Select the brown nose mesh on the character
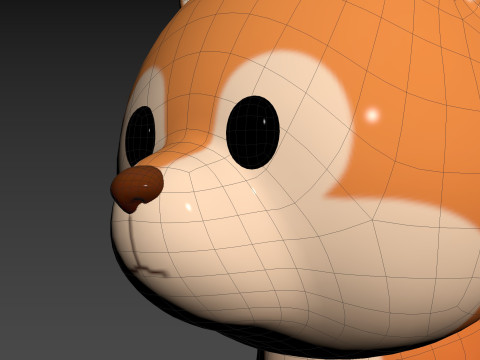The width and height of the screenshot is (480, 360). click(x=137, y=189)
